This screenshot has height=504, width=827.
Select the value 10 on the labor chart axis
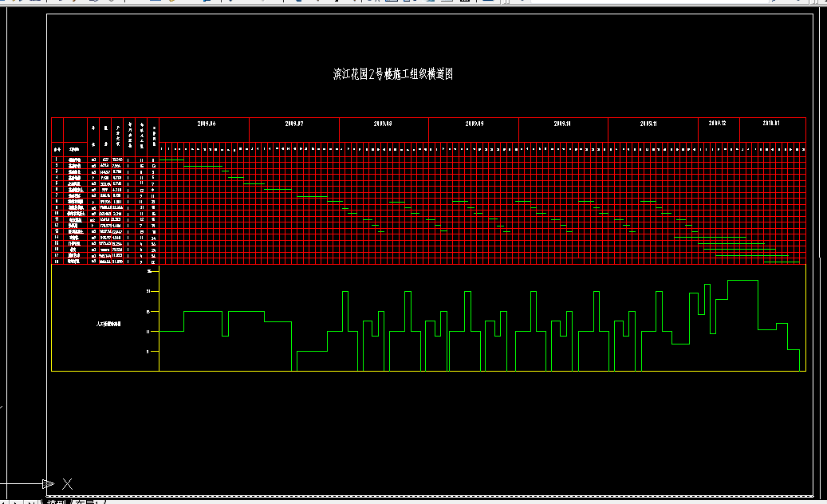pos(148,332)
